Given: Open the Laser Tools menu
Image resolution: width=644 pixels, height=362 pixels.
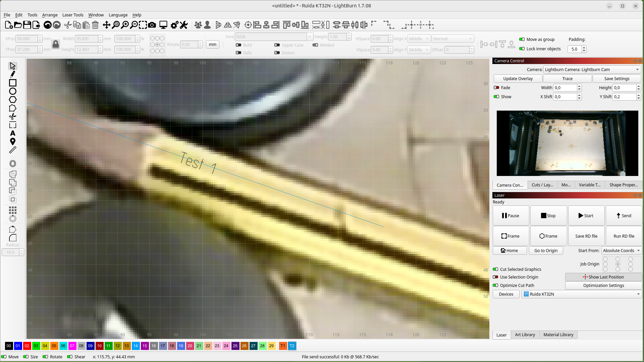Looking at the screenshot, I should pos(73,15).
